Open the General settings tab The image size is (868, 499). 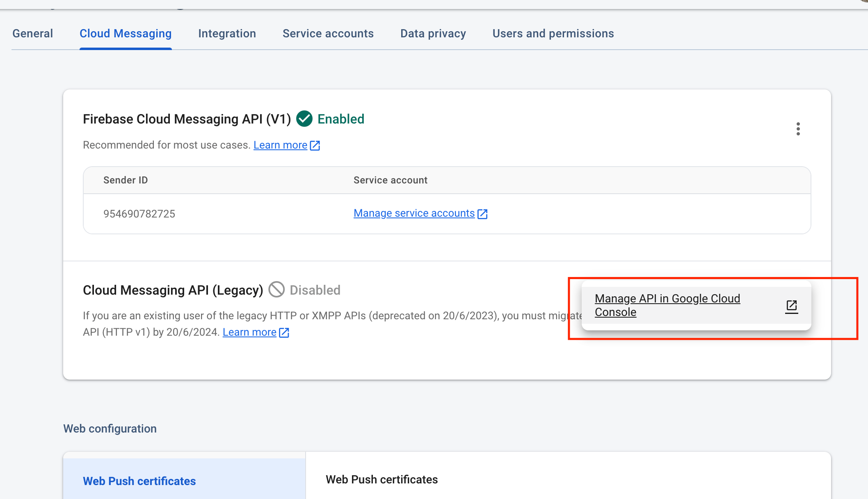click(x=32, y=34)
